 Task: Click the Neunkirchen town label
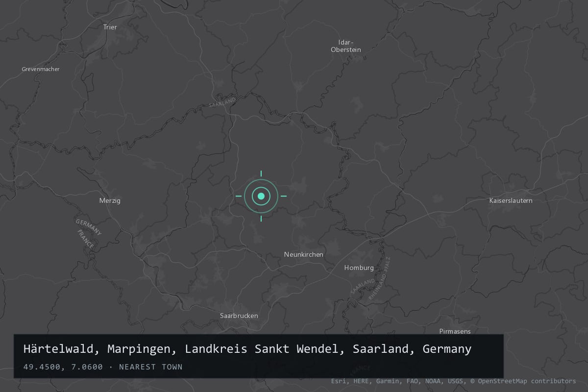304,254
